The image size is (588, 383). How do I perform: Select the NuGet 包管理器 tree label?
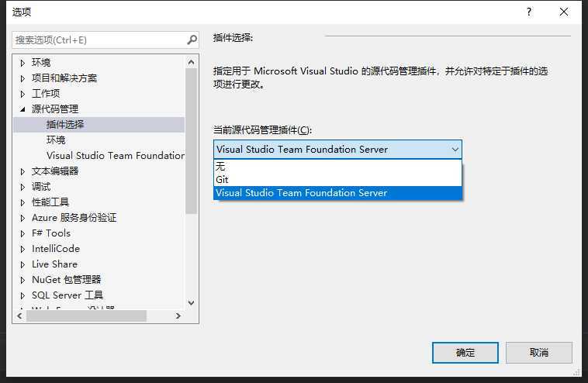coord(67,280)
